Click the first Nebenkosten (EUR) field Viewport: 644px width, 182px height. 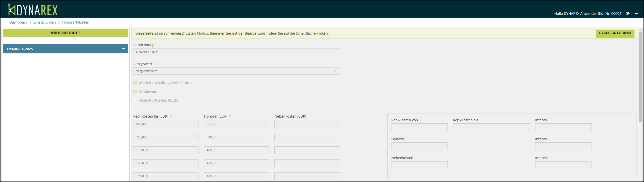[x=307, y=124]
